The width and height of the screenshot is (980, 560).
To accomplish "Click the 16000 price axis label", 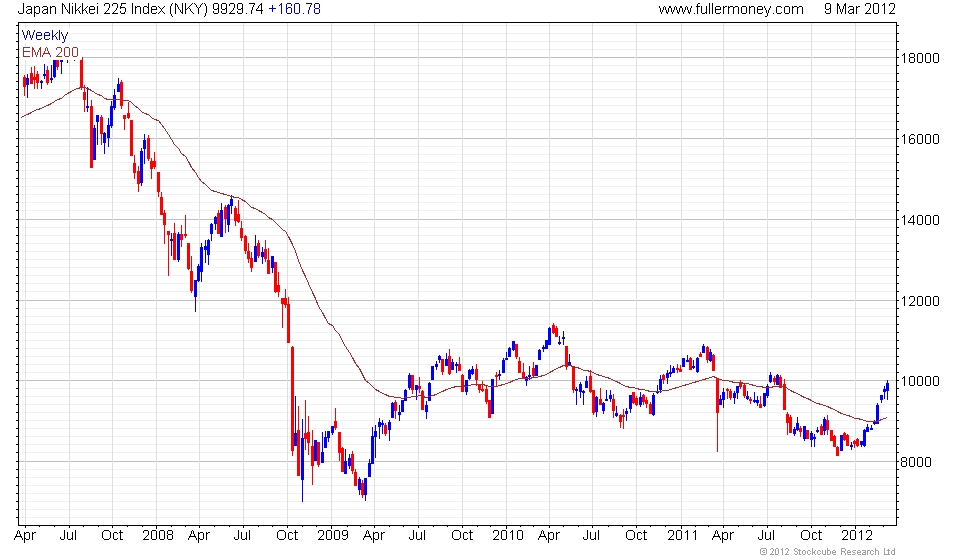I will [x=919, y=139].
